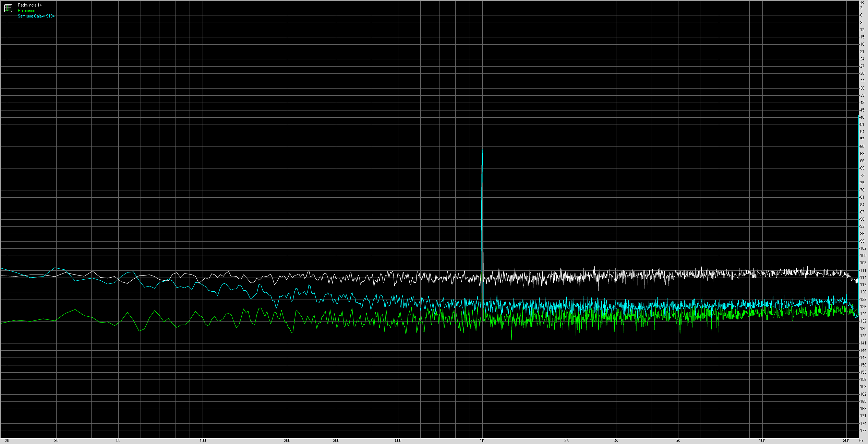Click the 200 Hz frequency axis label
The height and width of the screenshot is (444, 868).
point(287,441)
